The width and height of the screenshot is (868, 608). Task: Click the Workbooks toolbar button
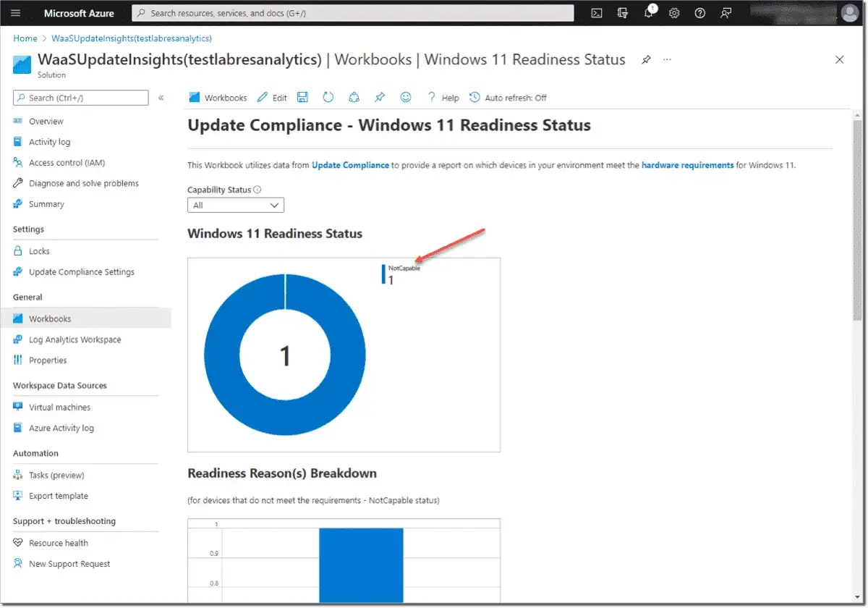click(x=218, y=98)
